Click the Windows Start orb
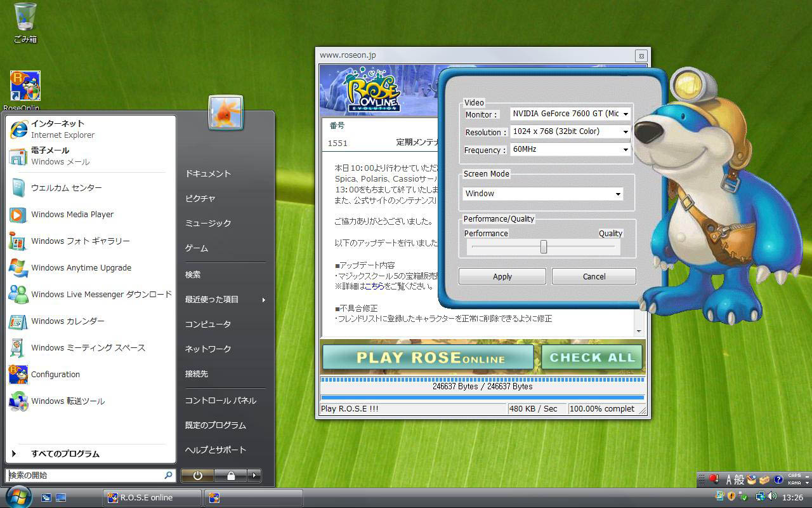 click(x=18, y=497)
